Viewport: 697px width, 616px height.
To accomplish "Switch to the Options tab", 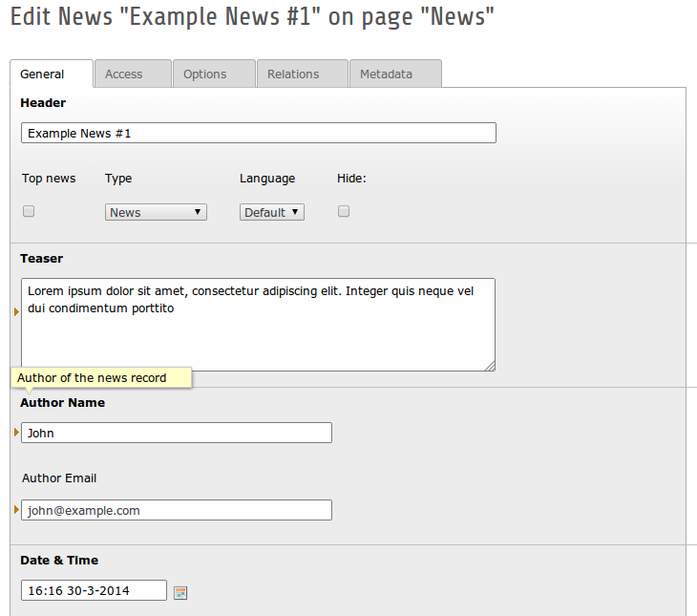I will [x=214, y=74].
